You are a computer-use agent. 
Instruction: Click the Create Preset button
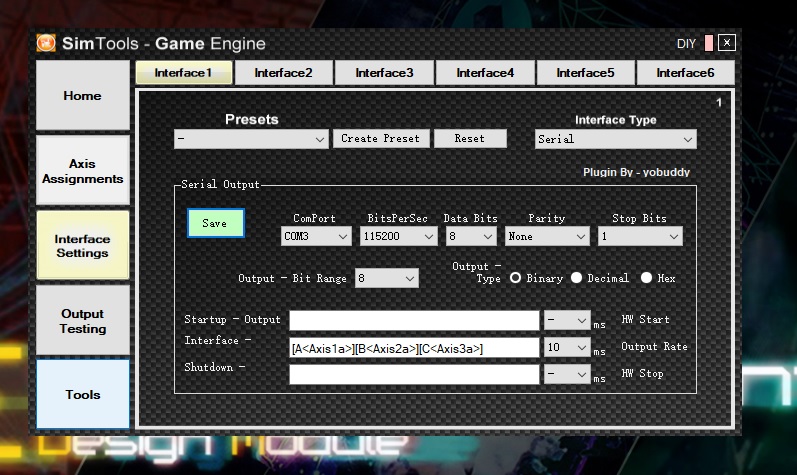[x=381, y=139]
